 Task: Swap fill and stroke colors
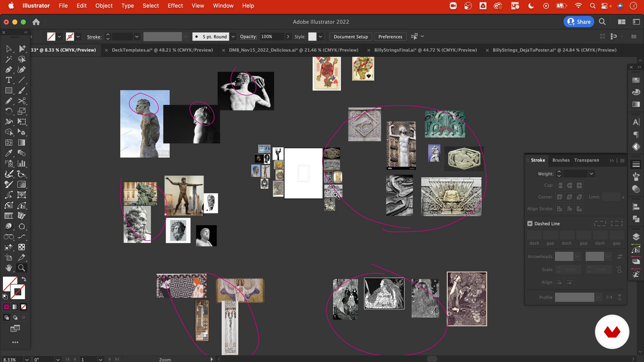tap(24, 279)
